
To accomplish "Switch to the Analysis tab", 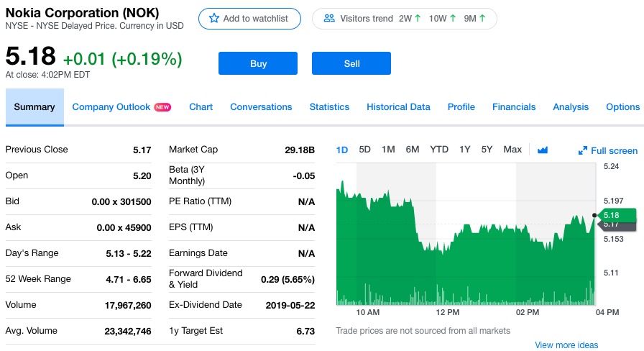I will point(571,107).
